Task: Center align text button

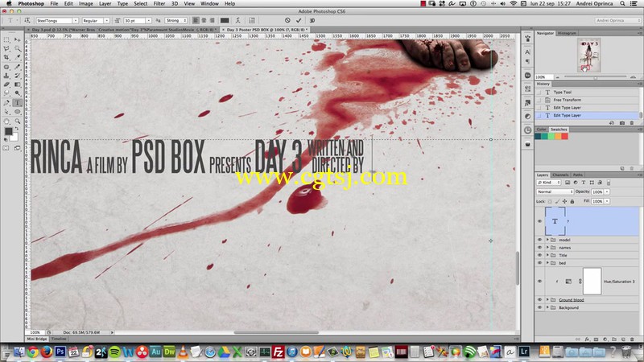Action: (204, 20)
